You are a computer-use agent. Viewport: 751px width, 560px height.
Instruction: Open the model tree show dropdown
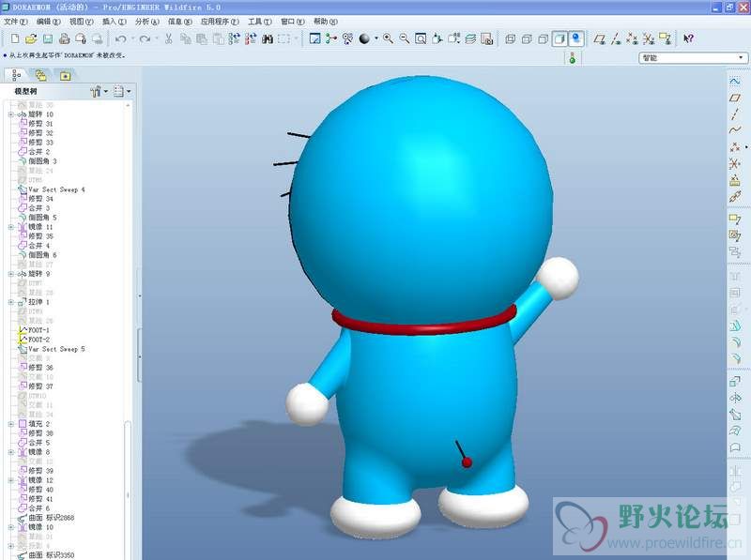pyautogui.click(x=122, y=91)
